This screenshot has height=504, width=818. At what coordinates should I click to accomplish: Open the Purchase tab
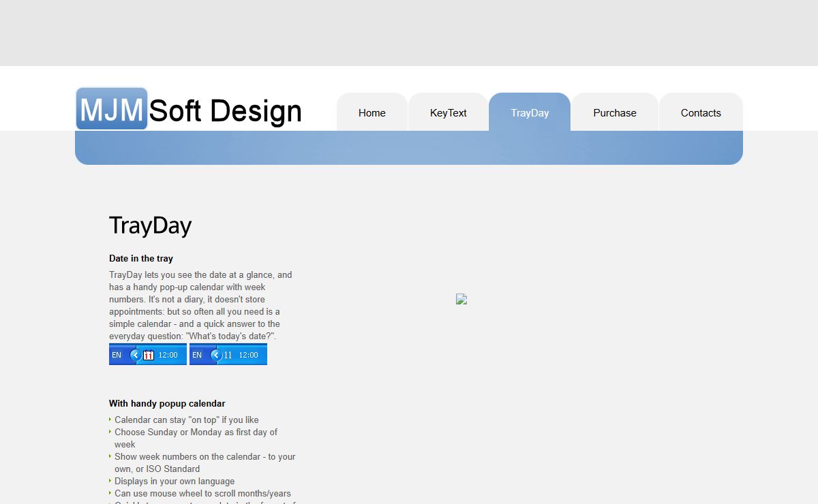615,112
